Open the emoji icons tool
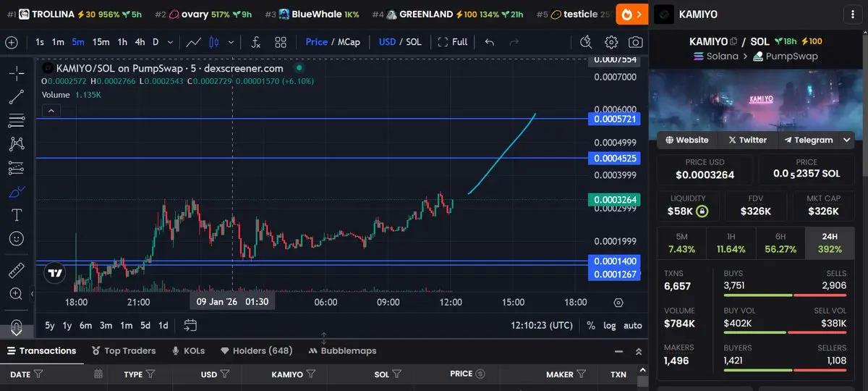The width and height of the screenshot is (868, 391). [x=16, y=238]
